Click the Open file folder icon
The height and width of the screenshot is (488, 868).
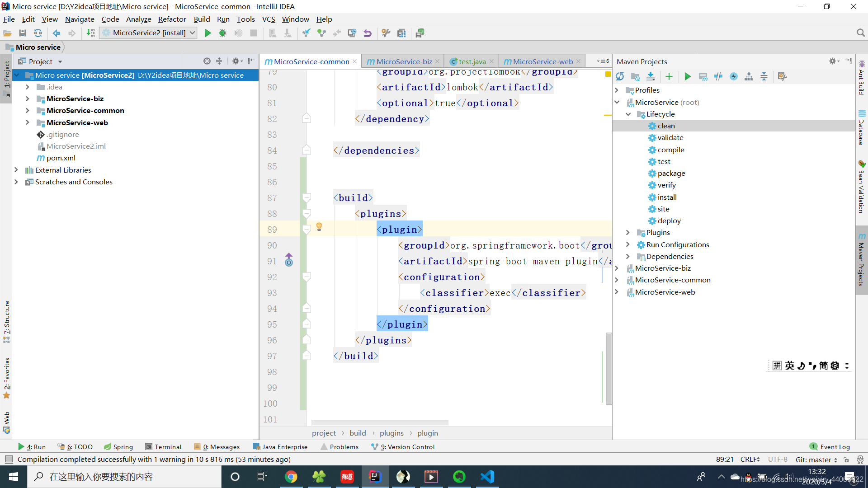click(x=7, y=33)
